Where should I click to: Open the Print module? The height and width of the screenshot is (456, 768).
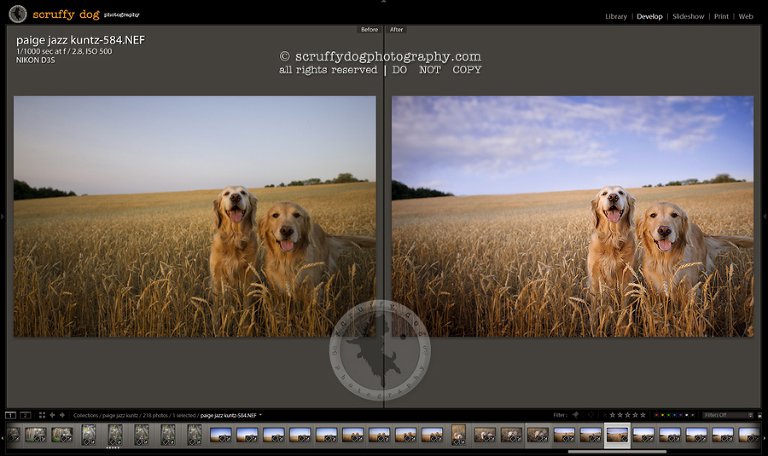[x=720, y=17]
